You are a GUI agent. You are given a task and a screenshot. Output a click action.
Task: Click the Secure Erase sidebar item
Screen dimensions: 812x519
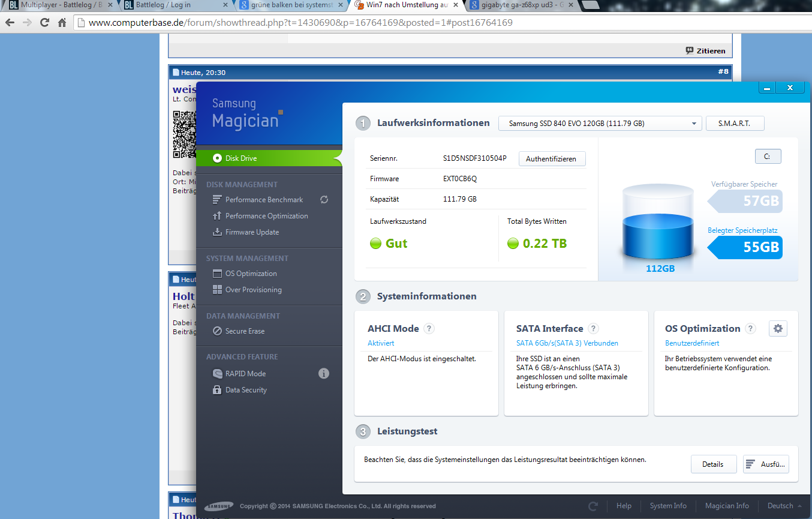239,331
